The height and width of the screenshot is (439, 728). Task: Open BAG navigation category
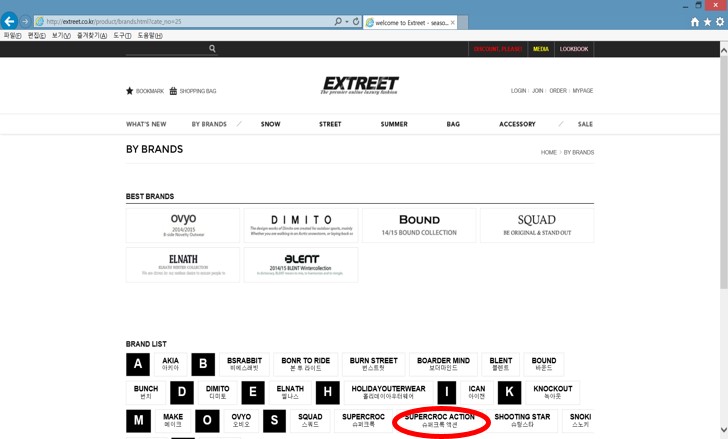[x=453, y=124]
